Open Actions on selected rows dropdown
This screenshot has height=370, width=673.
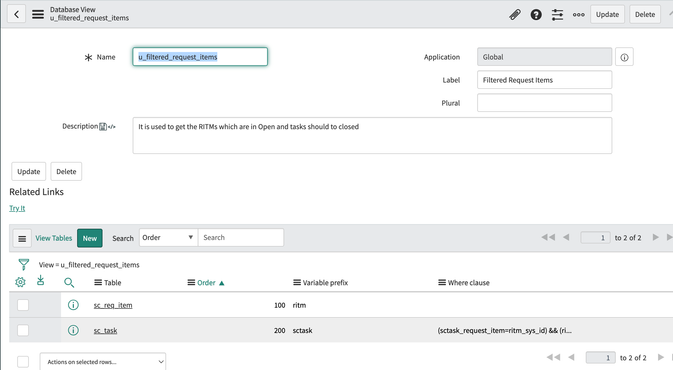coord(103,362)
